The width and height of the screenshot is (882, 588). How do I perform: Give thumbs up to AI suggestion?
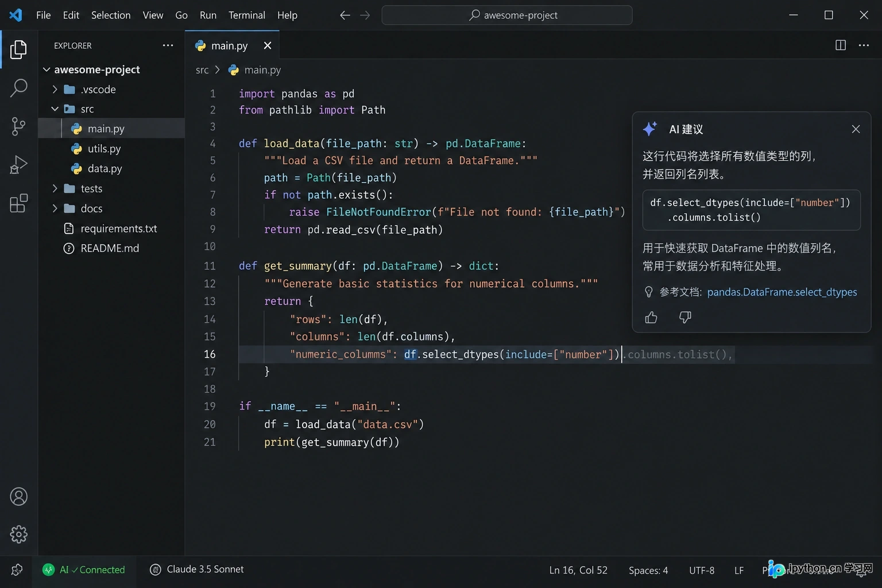(x=651, y=318)
